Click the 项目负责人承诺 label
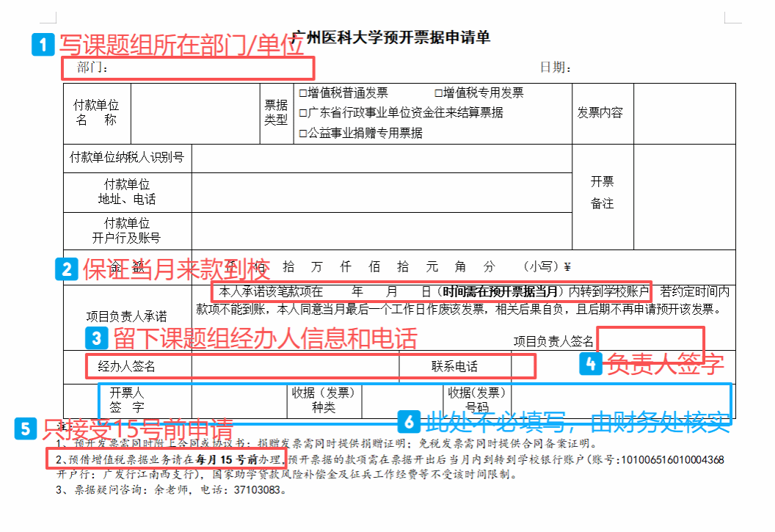The height and width of the screenshot is (532, 775). pos(126,316)
